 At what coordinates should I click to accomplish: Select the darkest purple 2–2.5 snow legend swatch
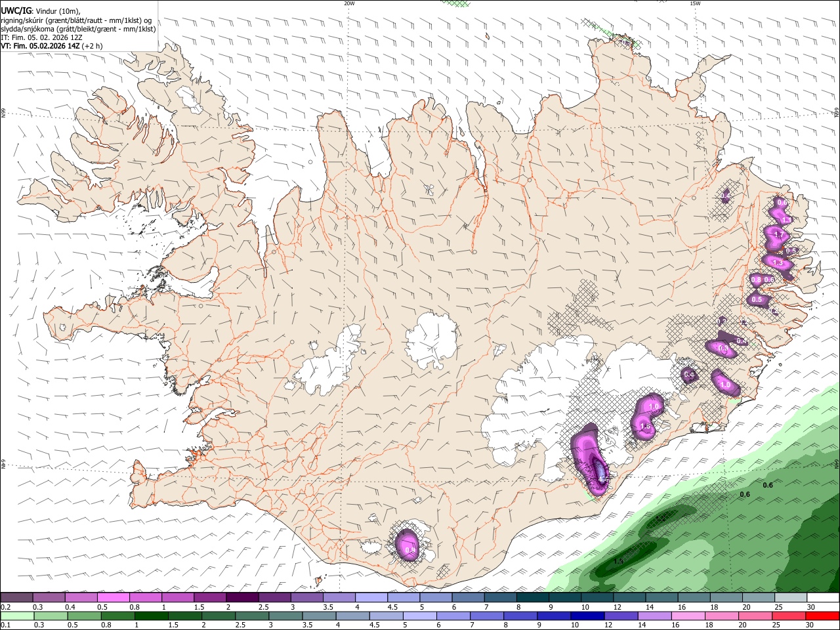point(242,598)
